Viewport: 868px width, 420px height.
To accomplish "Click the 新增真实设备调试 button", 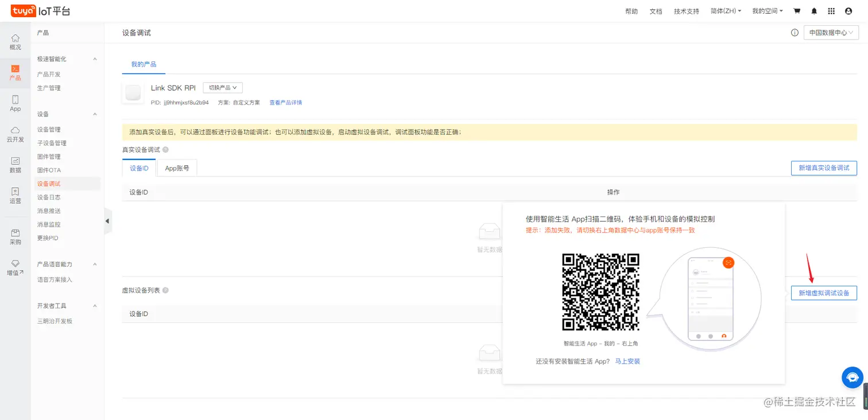I will point(824,168).
